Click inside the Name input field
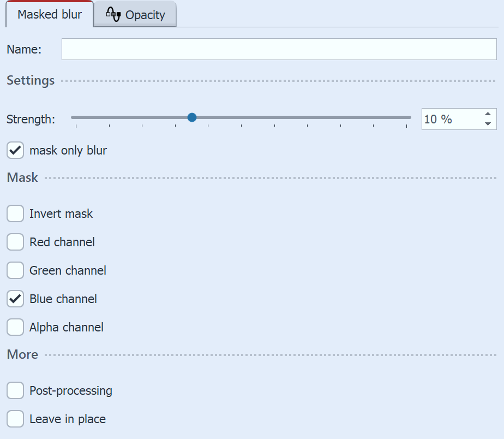Screen dimensions: 504x439 pyautogui.click(x=279, y=49)
